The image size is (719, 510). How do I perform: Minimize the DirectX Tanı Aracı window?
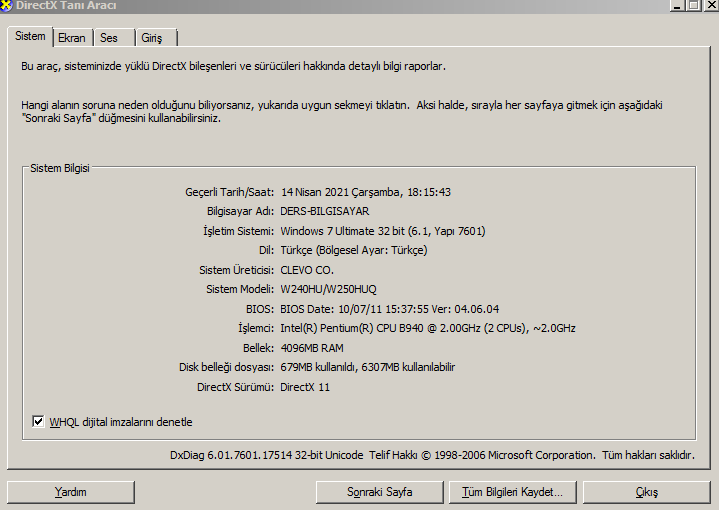point(677,6)
